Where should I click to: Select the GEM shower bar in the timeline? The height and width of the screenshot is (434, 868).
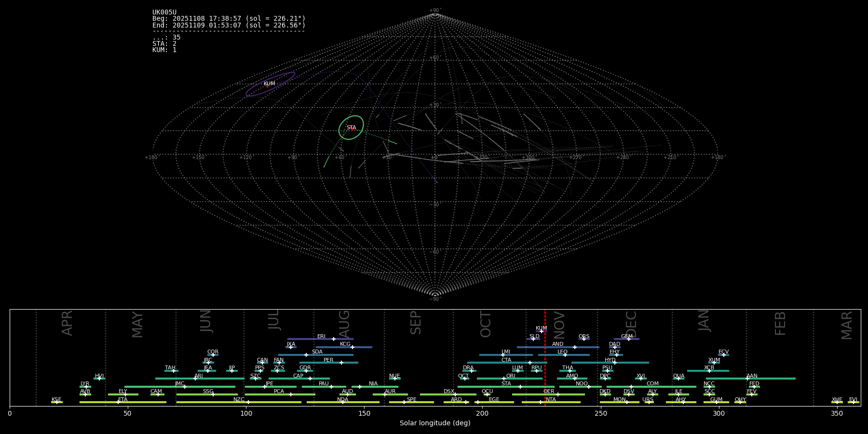pos(626,339)
